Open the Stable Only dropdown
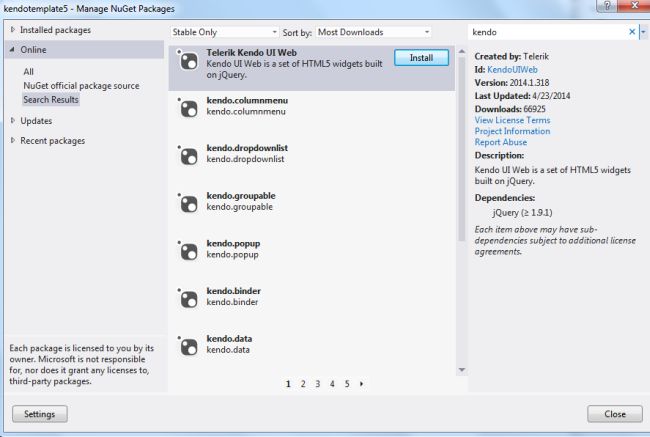650x437 pixels. point(224,32)
